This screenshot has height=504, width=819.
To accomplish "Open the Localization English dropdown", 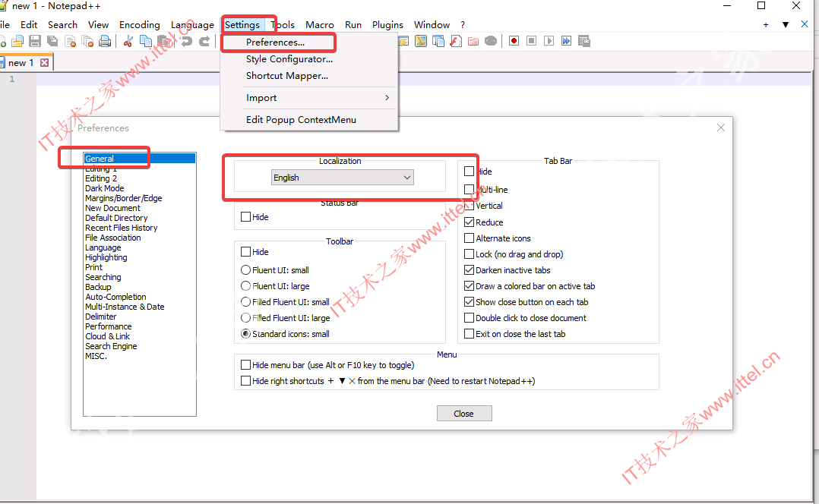I will [343, 178].
